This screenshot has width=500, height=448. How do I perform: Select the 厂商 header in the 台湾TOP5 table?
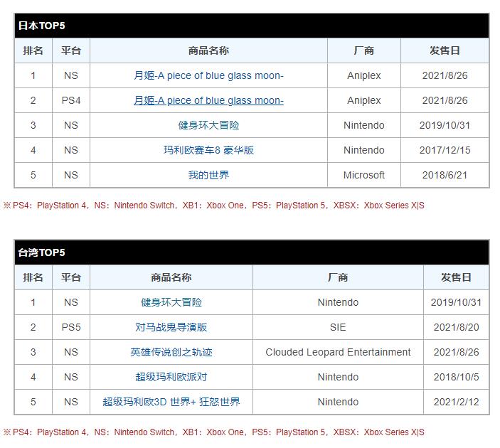pyautogui.click(x=338, y=277)
